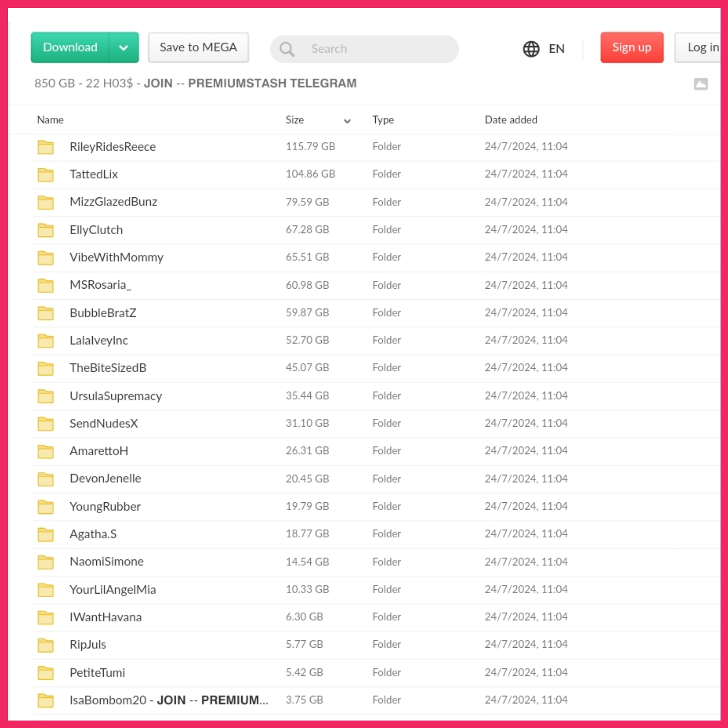This screenshot has width=728, height=728.
Task: Click the 19.79 GB size value
Action: [307, 506]
